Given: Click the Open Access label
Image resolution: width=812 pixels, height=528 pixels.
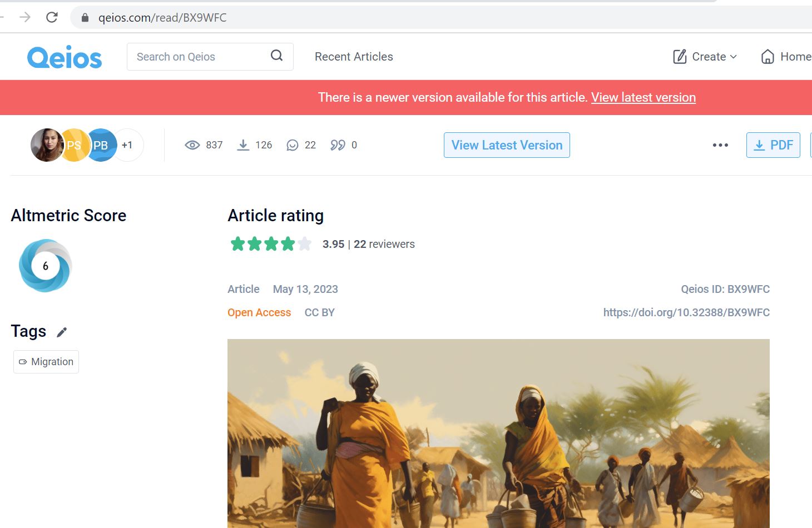Looking at the screenshot, I should (x=259, y=312).
